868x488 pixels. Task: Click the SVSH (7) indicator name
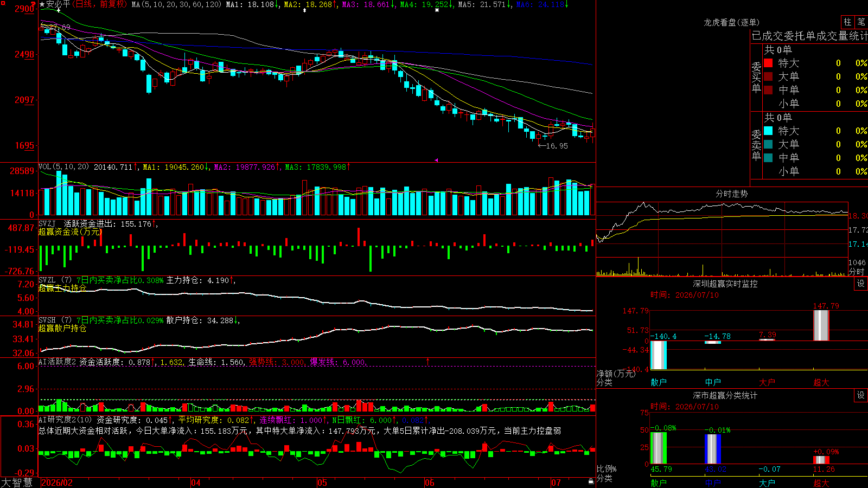[55, 320]
